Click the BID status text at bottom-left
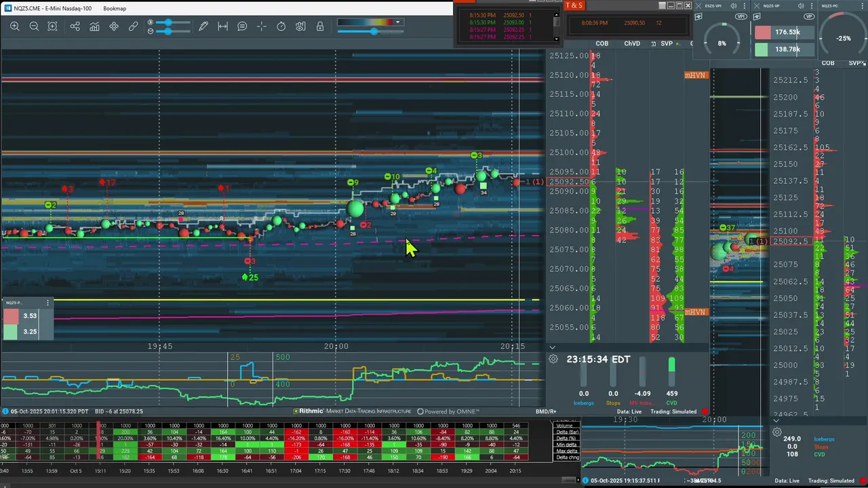 (x=119, y=411)
